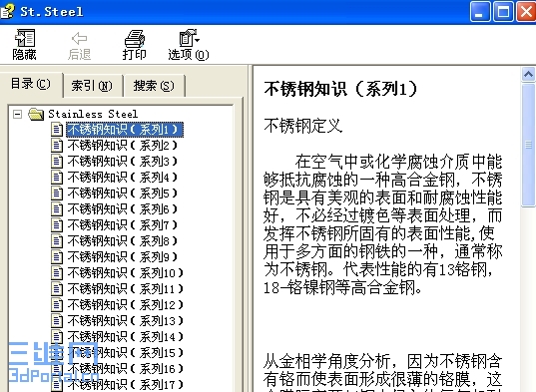Open 不锈钢知识(系列14) topic
The height and width of the screenshot is (392, 536).
[x=125, y=337]
